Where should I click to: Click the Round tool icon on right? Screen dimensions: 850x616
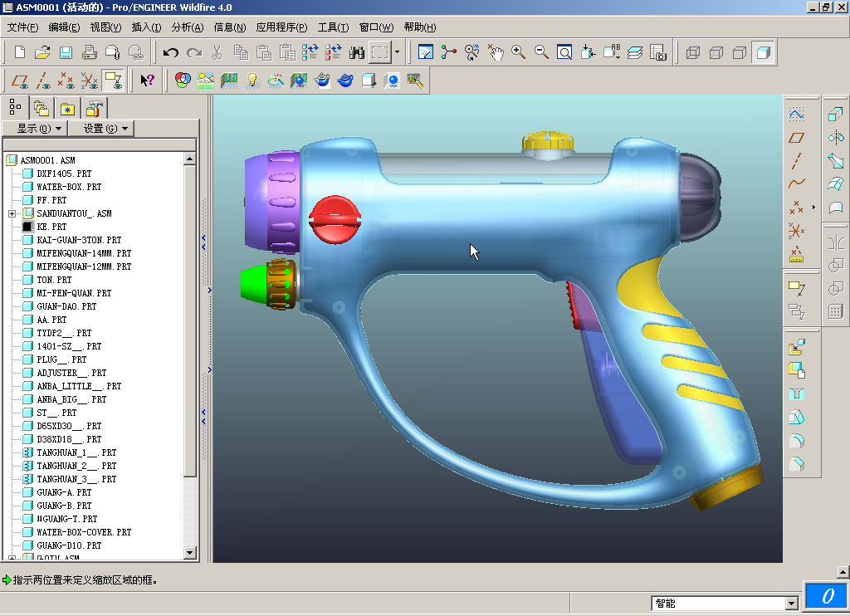[x=796, y=440]
